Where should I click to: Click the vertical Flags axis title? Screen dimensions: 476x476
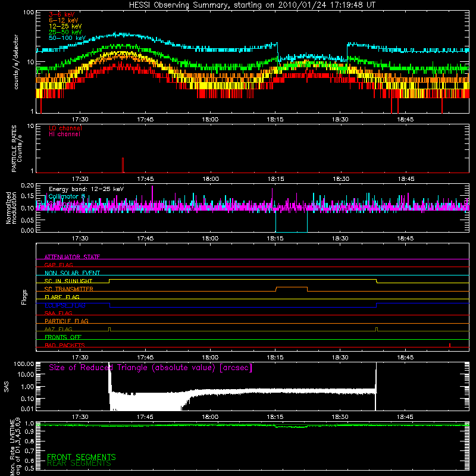point(24,297)
